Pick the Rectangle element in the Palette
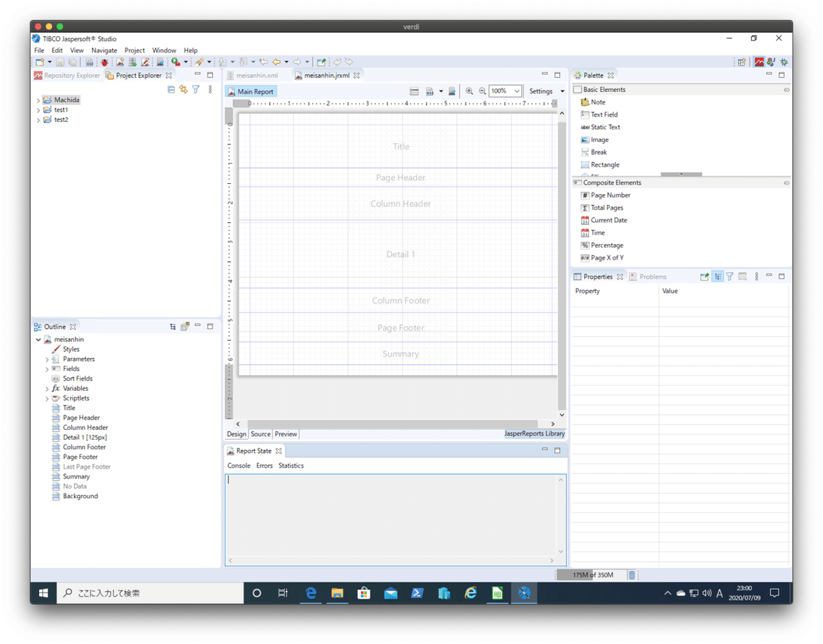Viewport: 823px width, 644px height. pos(606,164)
